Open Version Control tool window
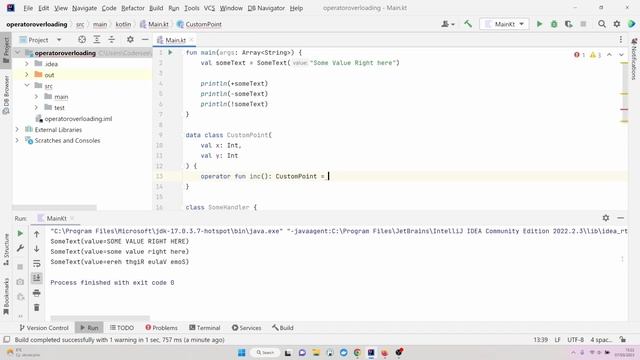640x360 pixels. point(44,328)
